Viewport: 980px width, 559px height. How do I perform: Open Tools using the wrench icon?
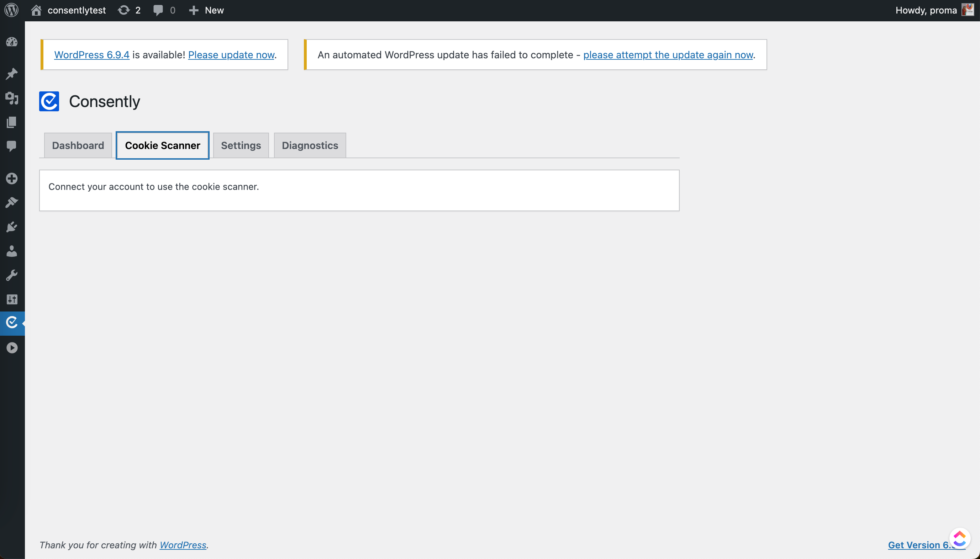point(12,275)
